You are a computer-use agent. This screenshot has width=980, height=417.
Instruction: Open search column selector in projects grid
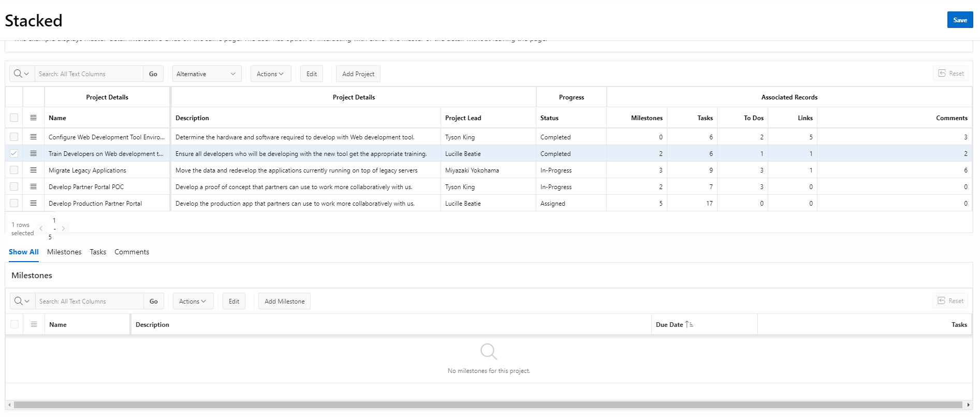coord(22,74)
